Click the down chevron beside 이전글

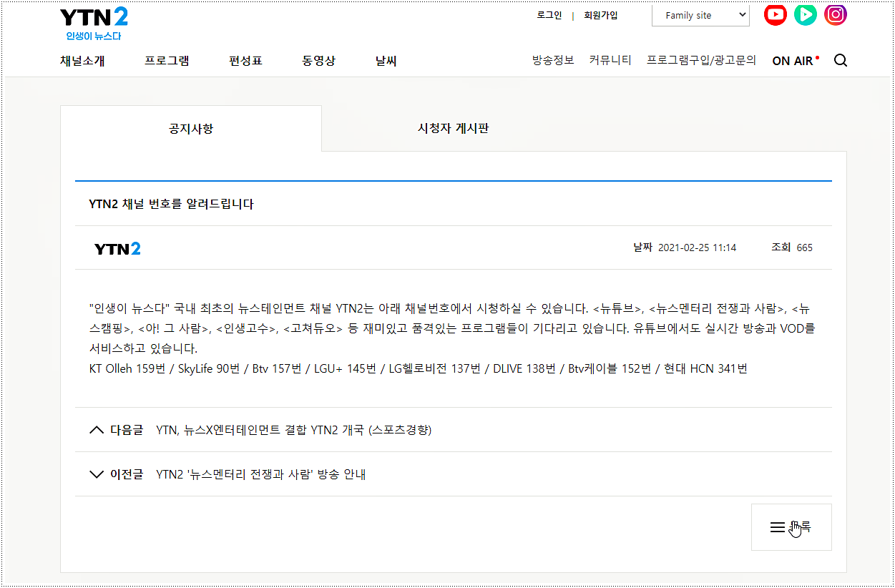(97, 474)
